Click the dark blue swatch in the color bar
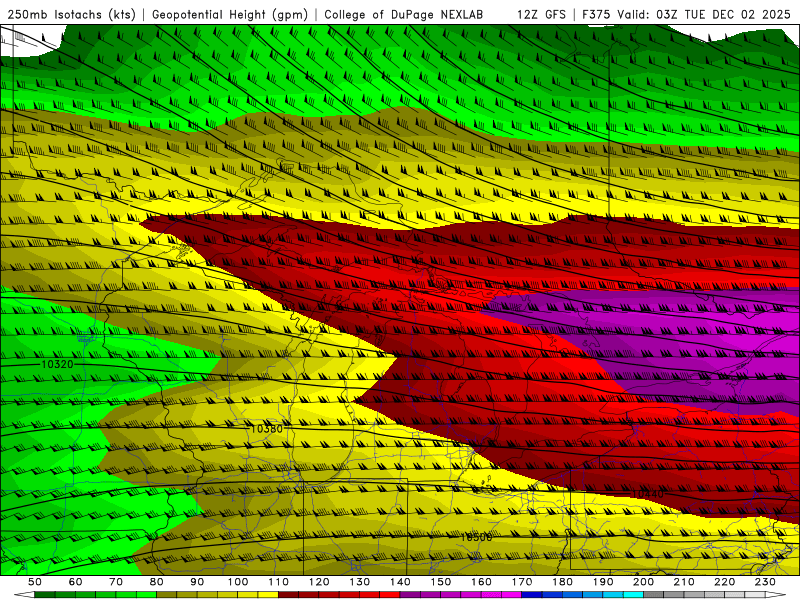The height and width of the screenshot is (600, 800). (532, 594)
